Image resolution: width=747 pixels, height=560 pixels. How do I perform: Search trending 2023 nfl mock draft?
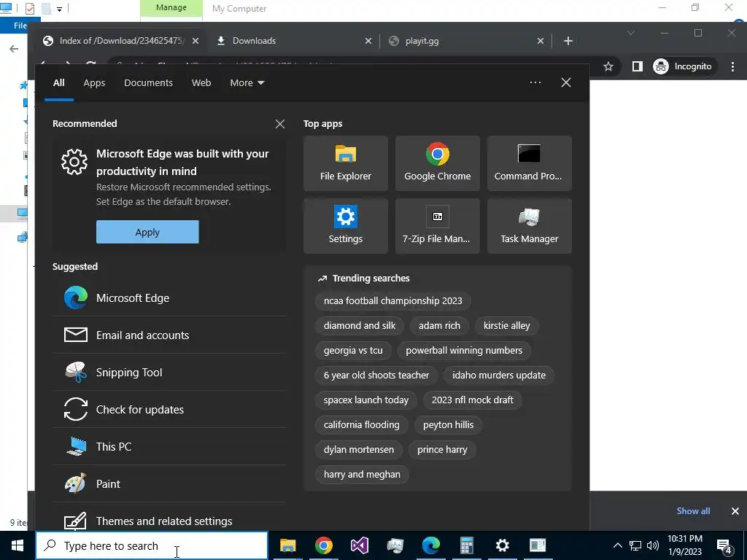[x=472, y=400]
